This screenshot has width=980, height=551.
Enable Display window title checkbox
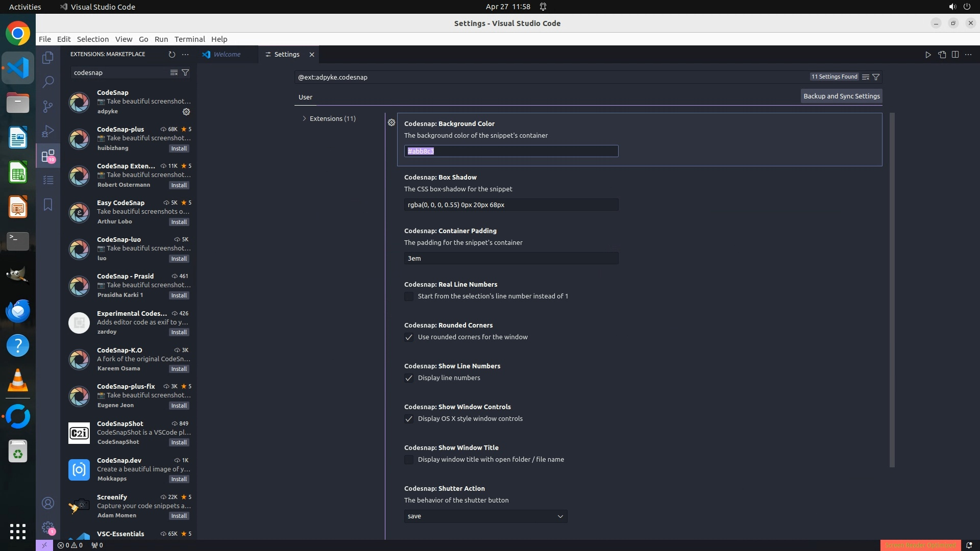click(x=409, y=460)
